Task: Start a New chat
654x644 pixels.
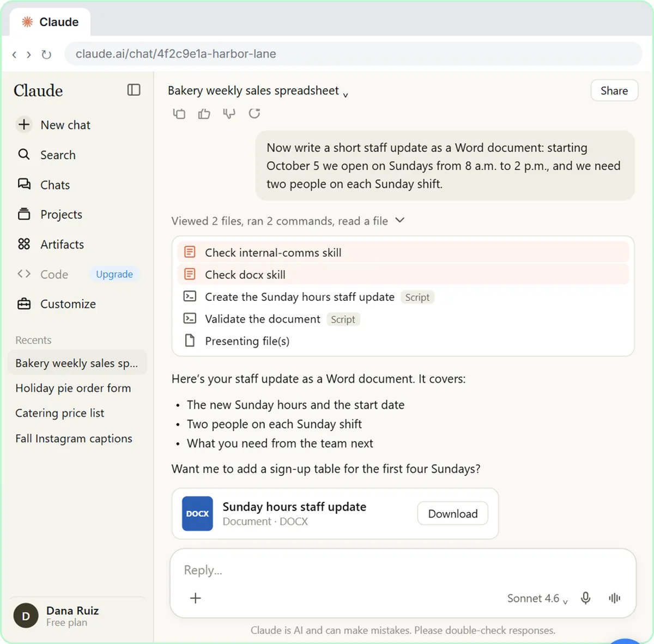Action: [54, 125]
